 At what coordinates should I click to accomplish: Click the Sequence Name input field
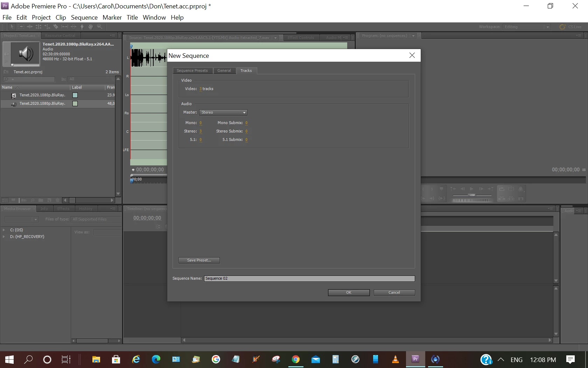tap(309, 279)
